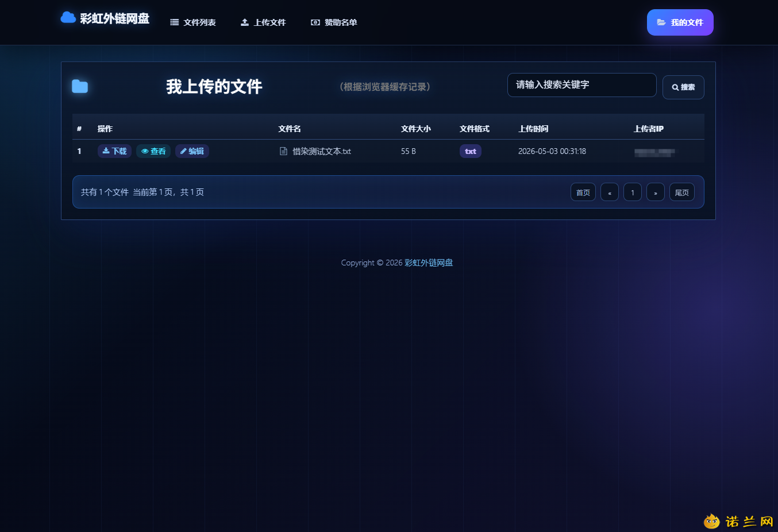Go to the 上传文件 page
This screenshot has height=532, width=778.
pyautogui.click(x=263, y=22)
